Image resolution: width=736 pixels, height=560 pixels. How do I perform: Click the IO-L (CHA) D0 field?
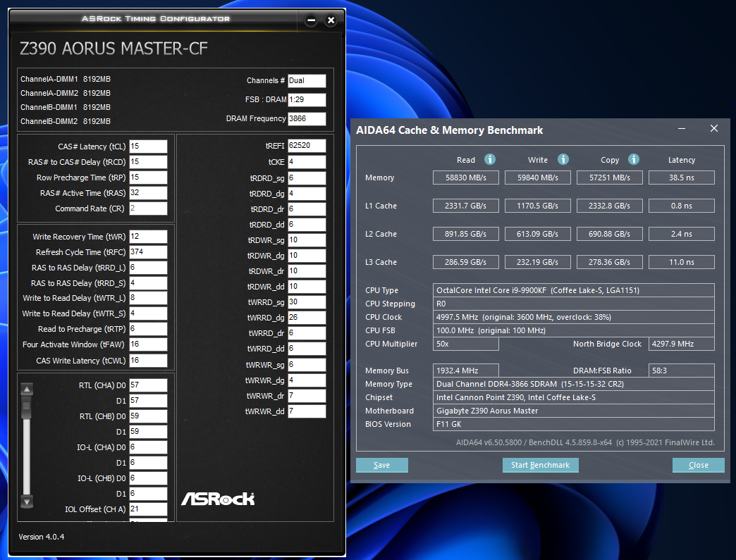coord(148,447)
